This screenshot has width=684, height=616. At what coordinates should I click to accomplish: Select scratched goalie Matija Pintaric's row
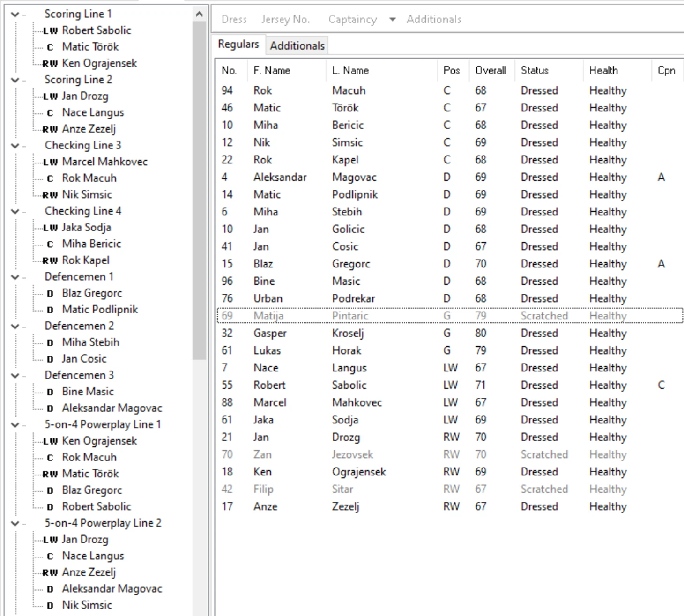coord(450,316)
